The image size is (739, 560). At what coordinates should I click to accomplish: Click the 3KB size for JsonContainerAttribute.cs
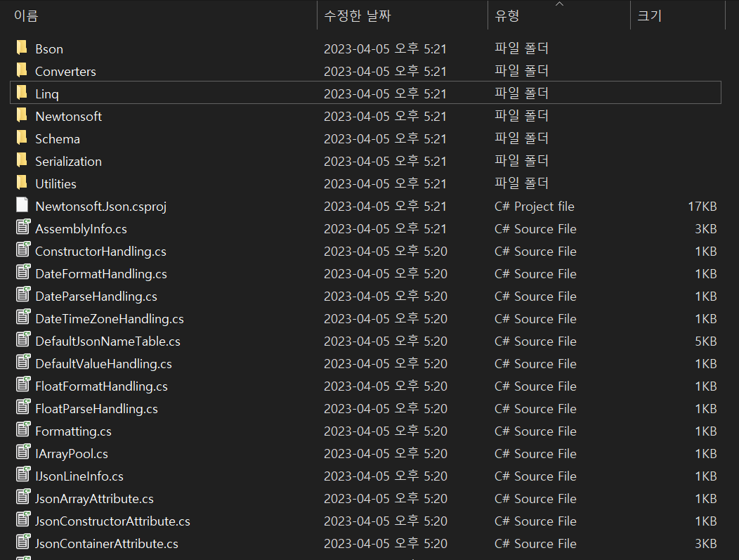pos(705,544)
